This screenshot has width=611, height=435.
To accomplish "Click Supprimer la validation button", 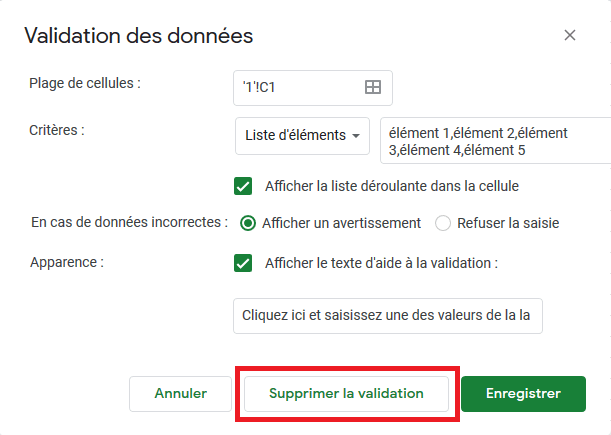I will coord(346,394).
